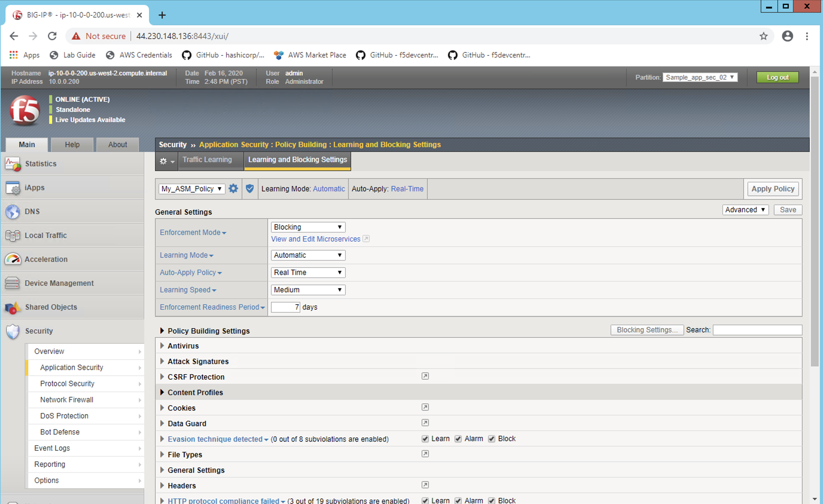Toggle Learn checkbox for Evasion technique detected
Screen dimensions: 823x504
425,439
